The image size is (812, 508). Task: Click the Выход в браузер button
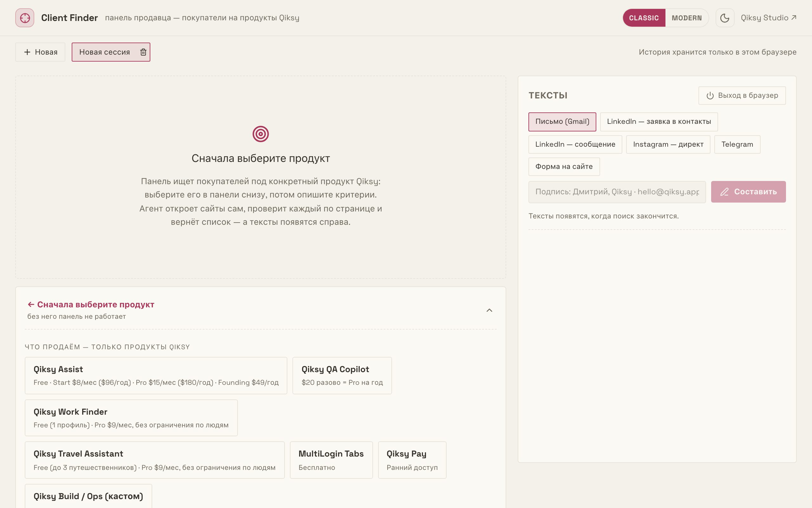[x=742, y=96]
